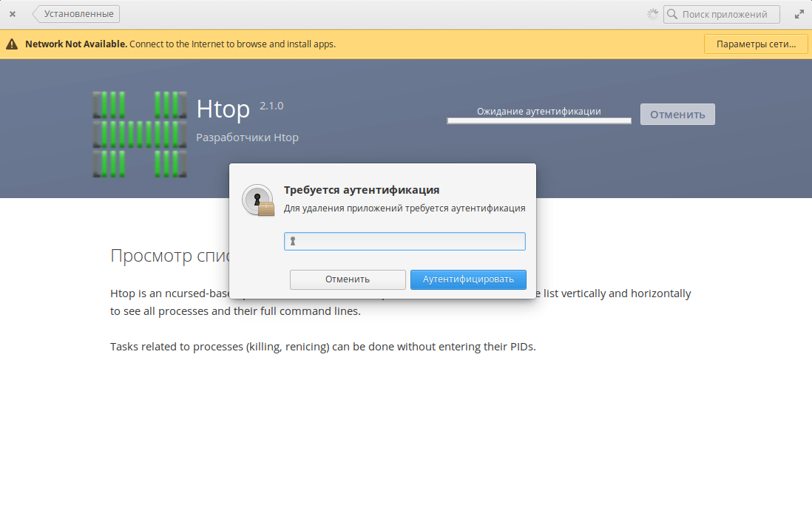This screenshot has width=812, height=516.
Task: Click paragraph about tasks related to processes
Action: (x=322, y=347)
